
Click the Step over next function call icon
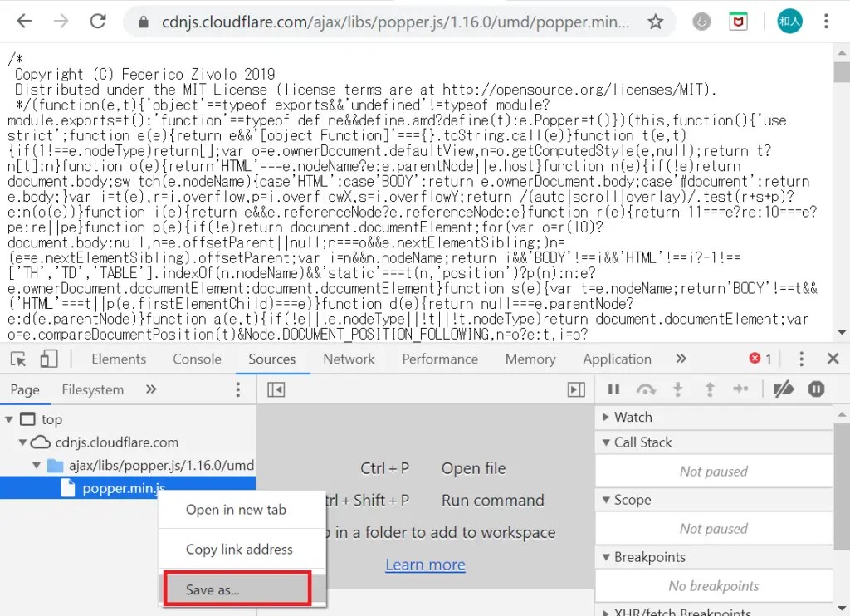[646, 389]
